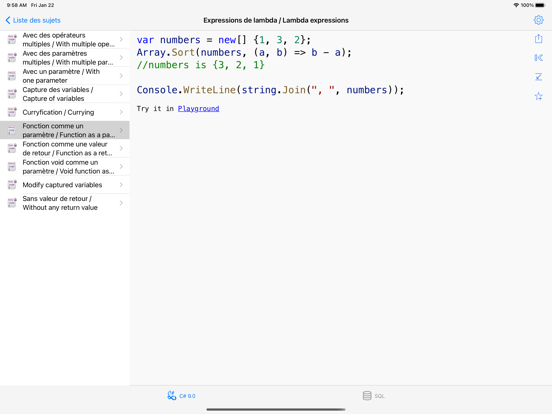The image size is (552, 414).
Task: Select 'Fonction void comme un paramètre'
Action: 65,167
